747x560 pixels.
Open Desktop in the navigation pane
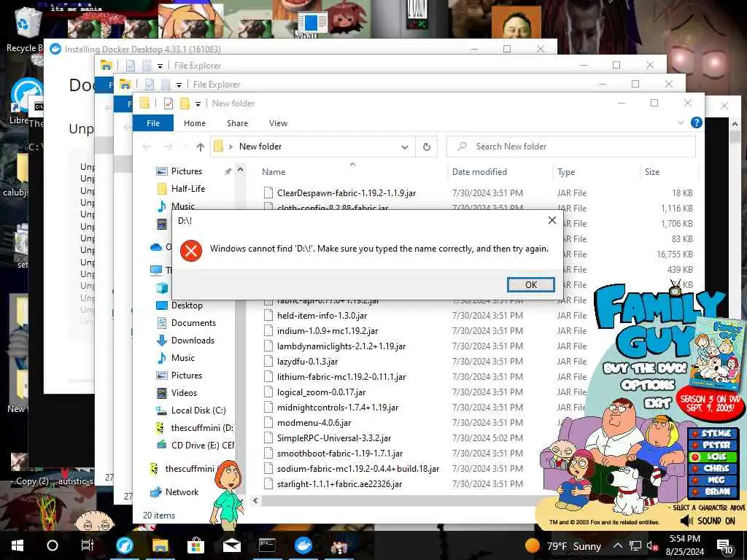coord(187,306)
